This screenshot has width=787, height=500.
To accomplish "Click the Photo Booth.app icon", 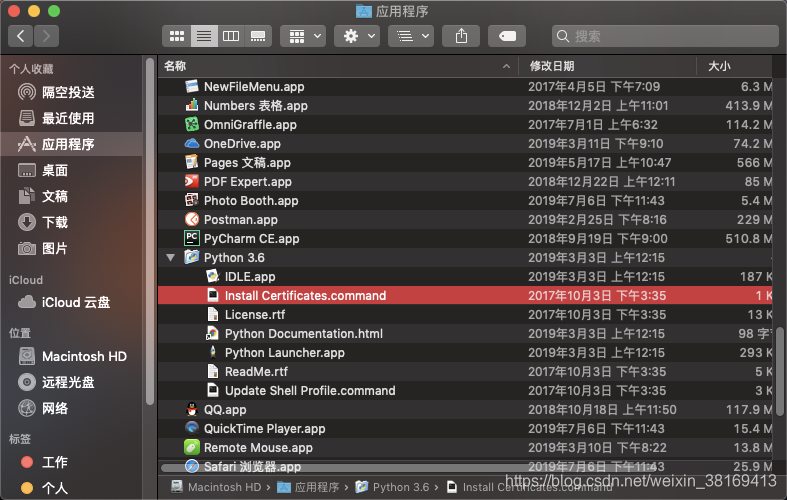I will [192, 200].
